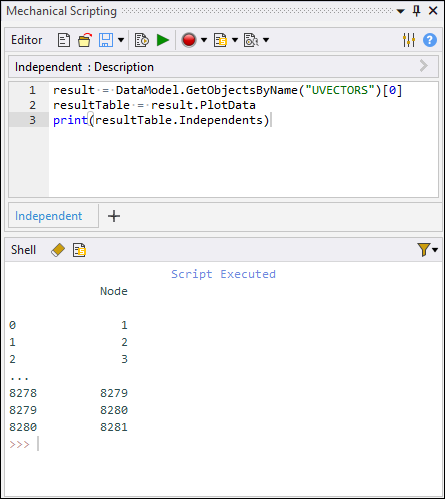The image size is (445, 499).
Task: Open the snippets dropdown arrow in editor toolbar
Action: pos(235,40)
